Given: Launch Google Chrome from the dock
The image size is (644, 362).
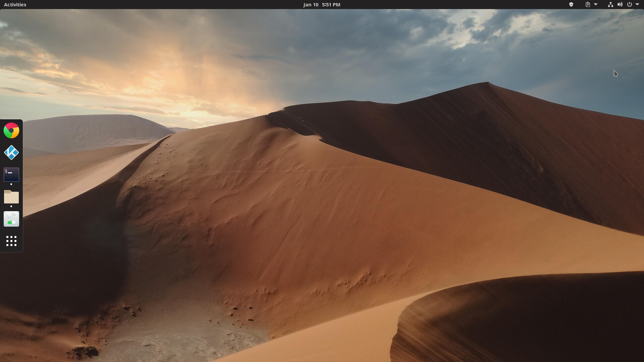Looking at the screenshot, I should click(11, 130).
